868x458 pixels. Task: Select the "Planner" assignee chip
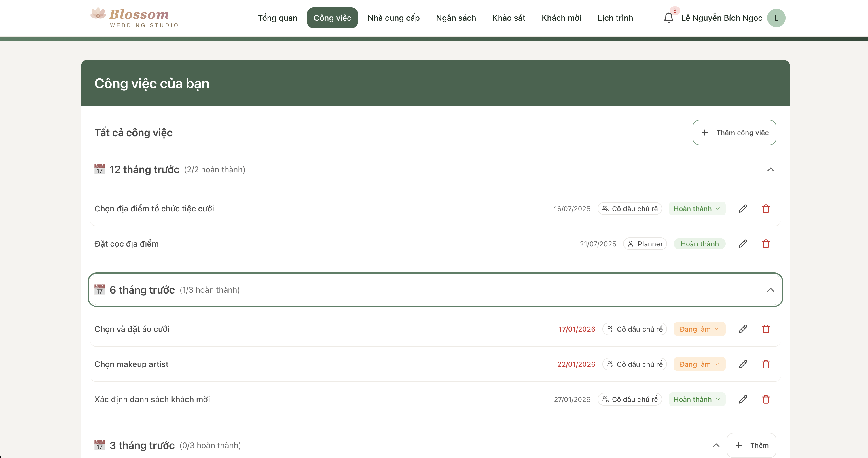point(645,244)
